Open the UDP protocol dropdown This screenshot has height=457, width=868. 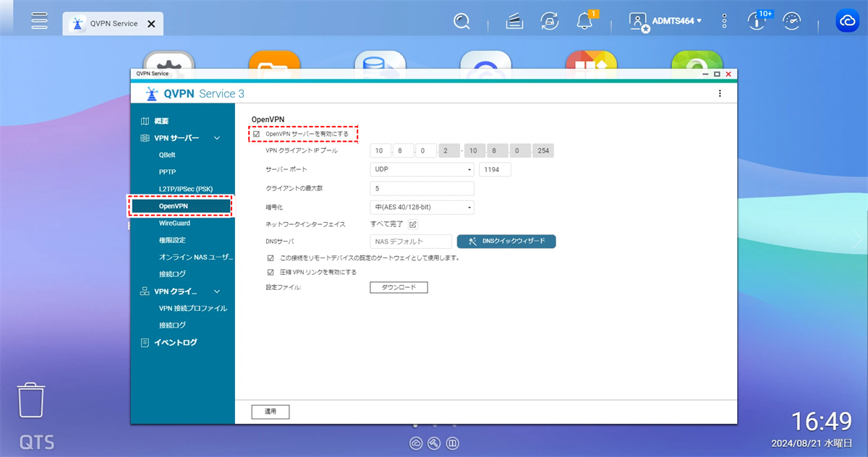422,169
